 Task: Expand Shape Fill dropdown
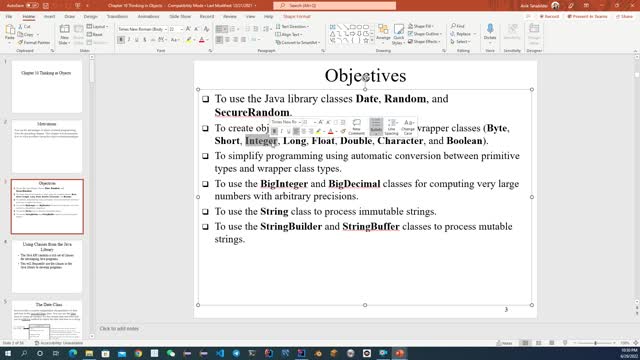tap(421, 26)
